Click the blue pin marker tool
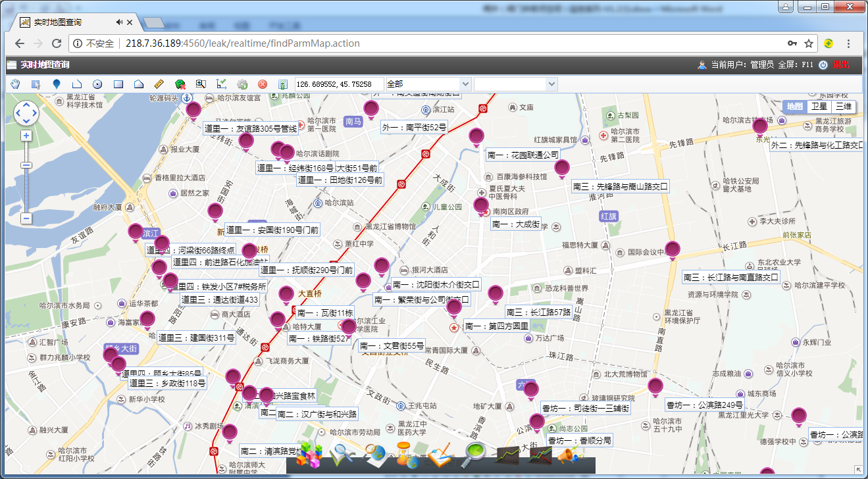This screenshot has height=479, width=868. [x=56, y=84]
